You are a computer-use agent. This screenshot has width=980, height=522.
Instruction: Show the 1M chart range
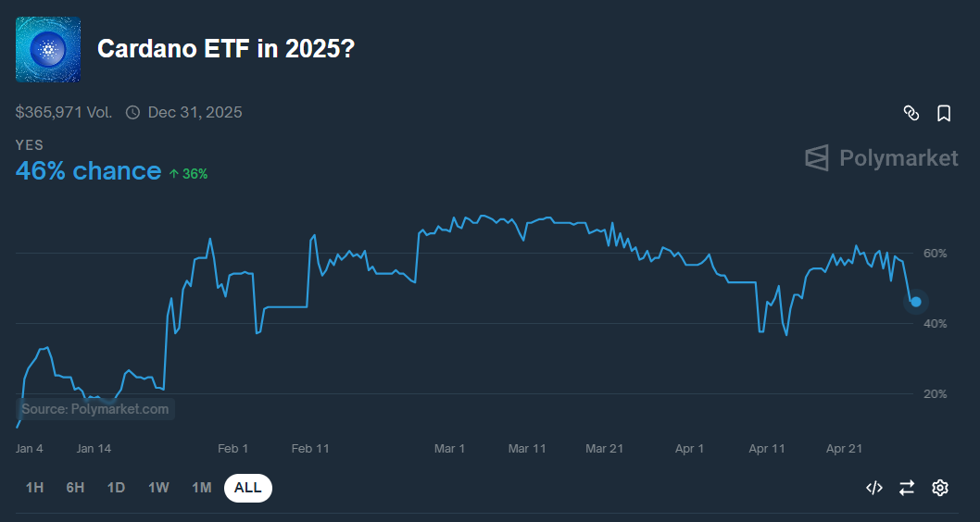202,488
